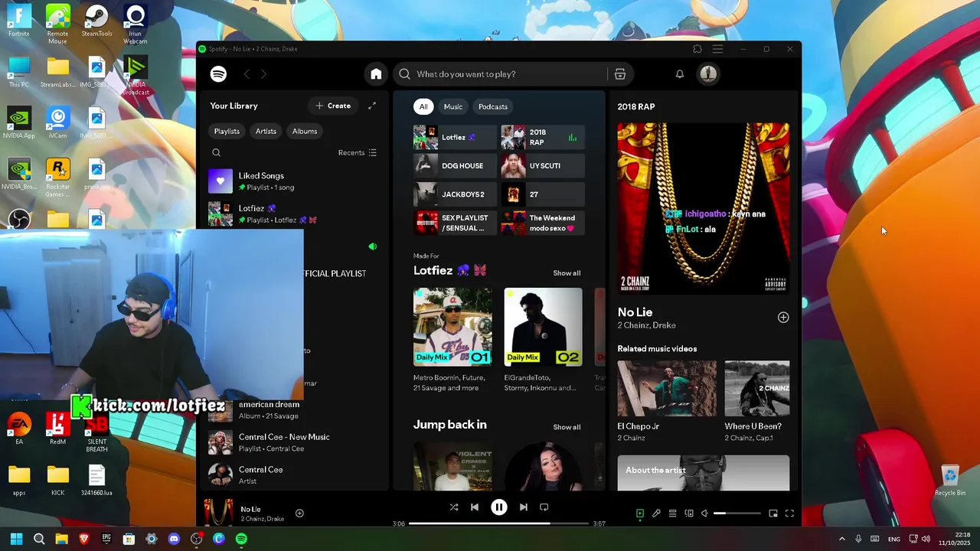The width and height of the screenshot is (980, 551).
Task: Open the JACKBOYS 2 shortcut tile
Action: (455, 194)
